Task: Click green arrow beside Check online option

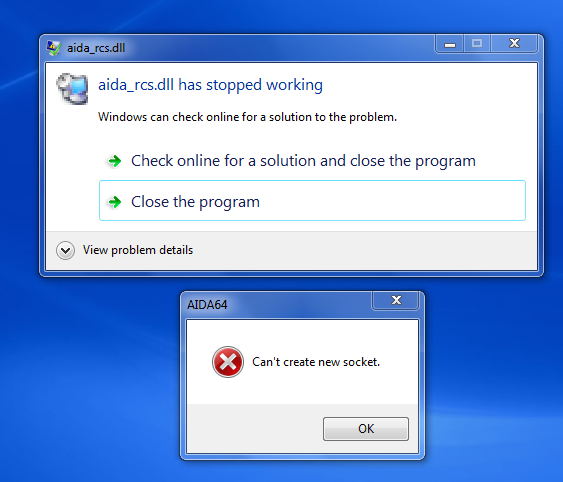Action: pyautogui.click(x=115, y=161)
